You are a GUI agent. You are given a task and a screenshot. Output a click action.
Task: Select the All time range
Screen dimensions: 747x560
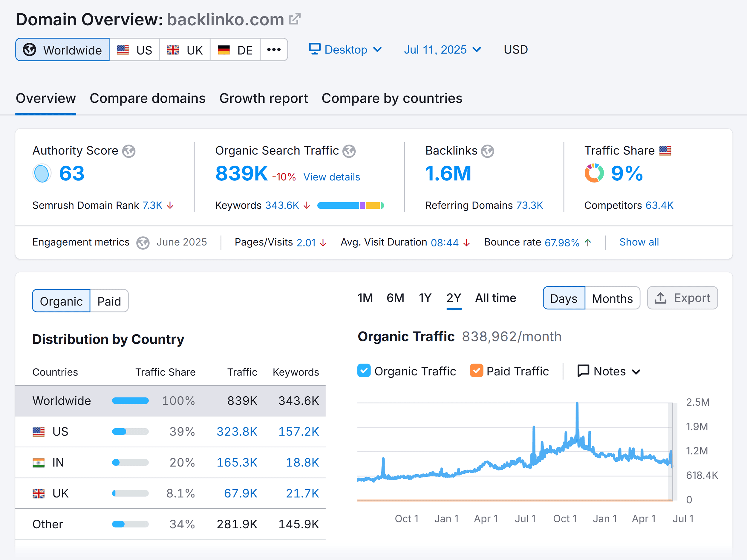pos(496,298)
